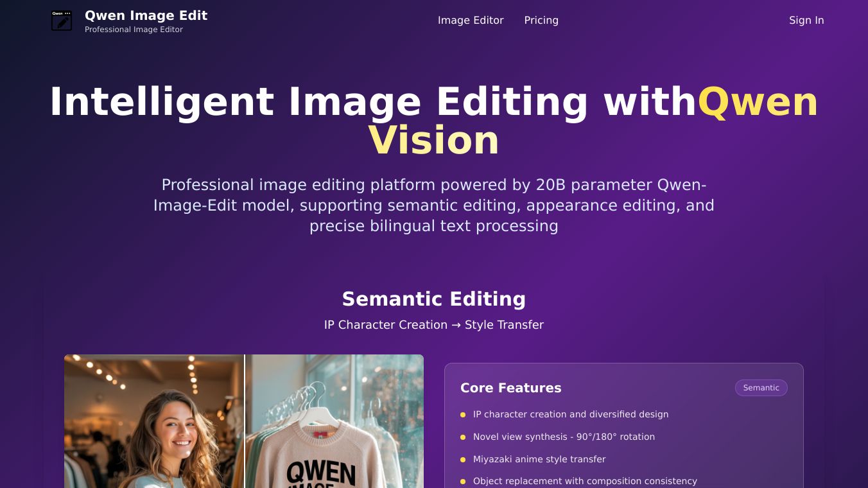868x488 pixels.
Task: Click the before/after comparison divider line
Action: click(245, 421)
